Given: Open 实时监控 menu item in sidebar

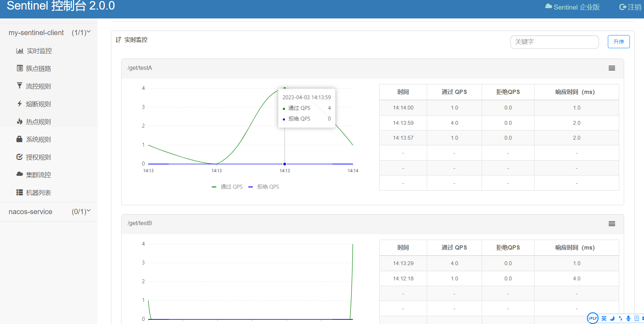Looking at the screenshot, I should (39, 51).
